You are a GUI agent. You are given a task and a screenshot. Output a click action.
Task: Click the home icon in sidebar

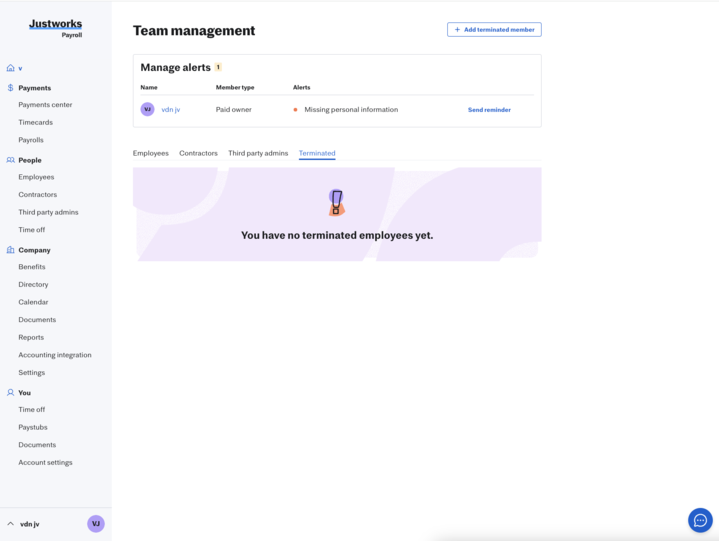11,68
